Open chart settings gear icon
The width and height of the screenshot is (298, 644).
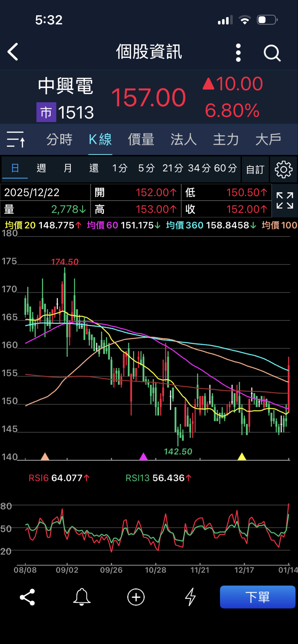(x=283, y=169)
